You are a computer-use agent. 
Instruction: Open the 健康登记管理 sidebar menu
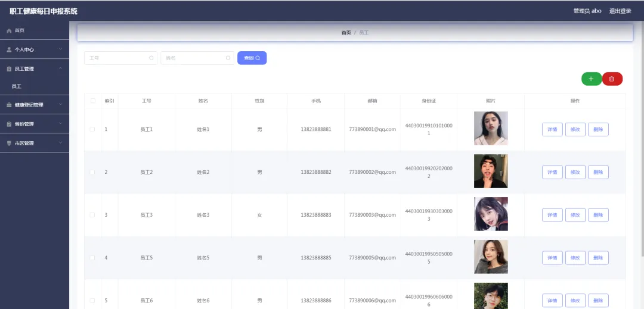point(35,105)
